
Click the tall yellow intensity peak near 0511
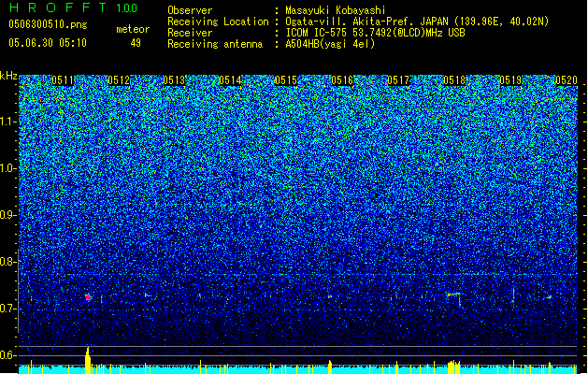88,360
